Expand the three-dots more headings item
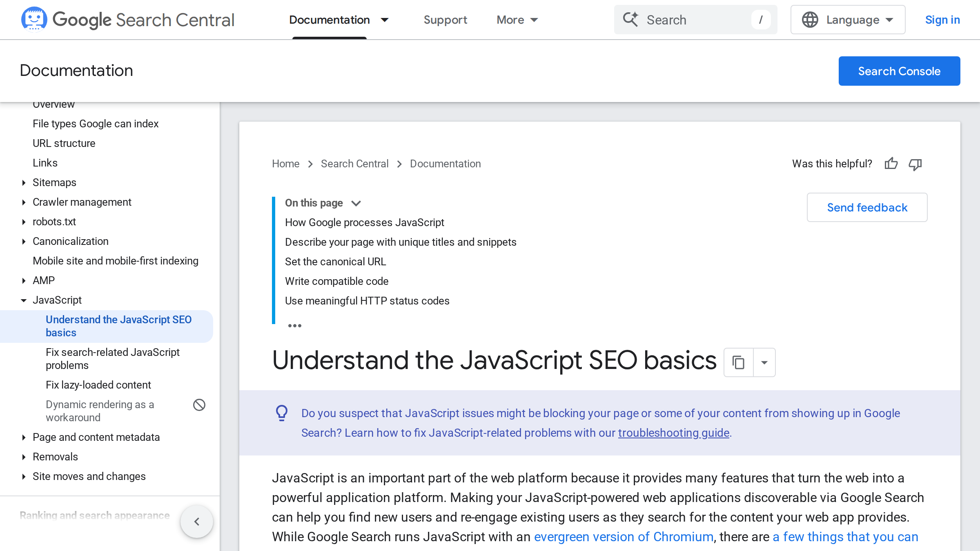980x551 pixels. click(x=294, y=325)
